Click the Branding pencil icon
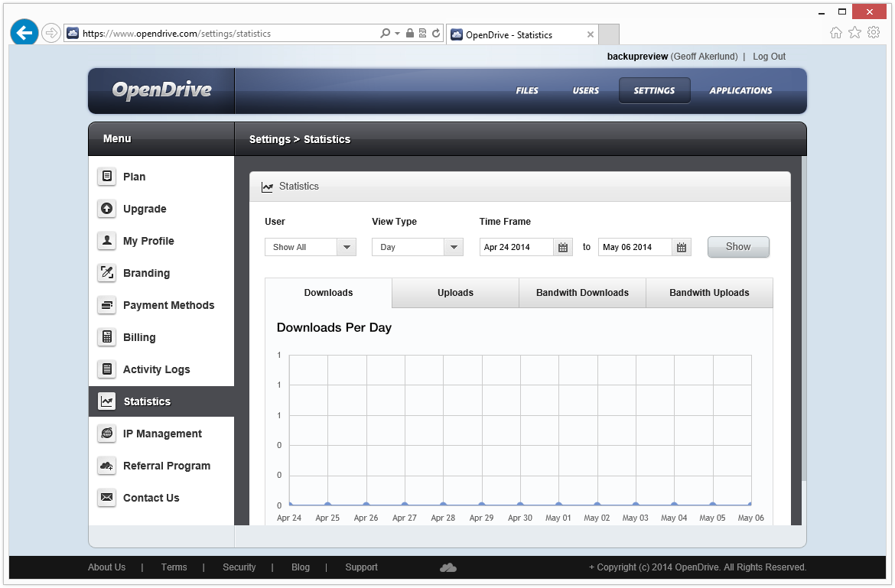The image size is (895, 588). [x=106, y=273]
